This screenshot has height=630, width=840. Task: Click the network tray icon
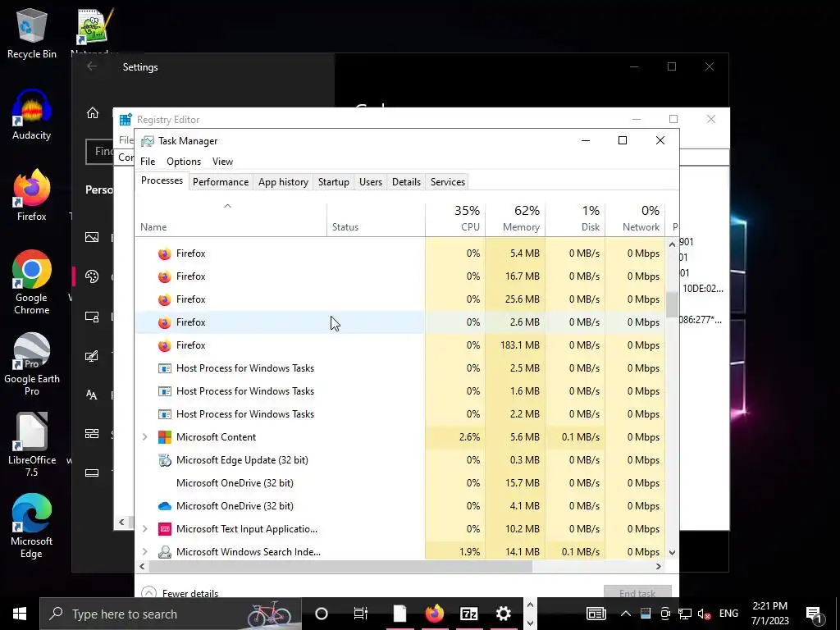click(685, 614)
